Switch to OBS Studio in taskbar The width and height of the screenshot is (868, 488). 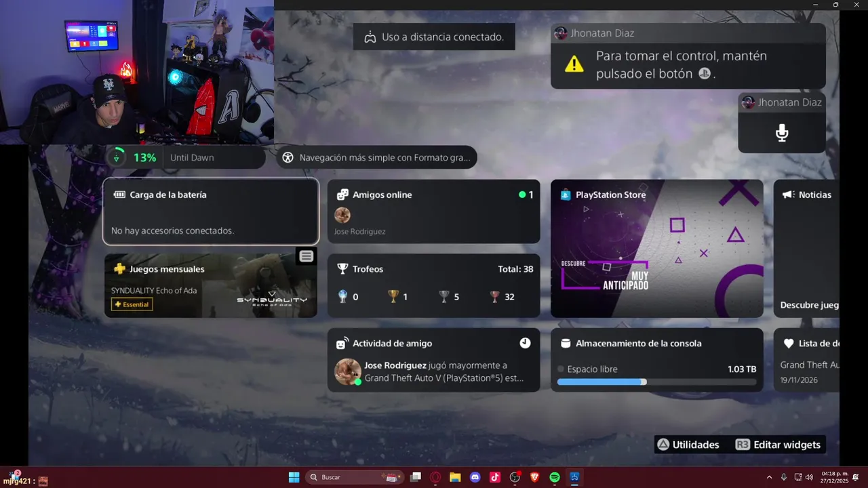515,477
